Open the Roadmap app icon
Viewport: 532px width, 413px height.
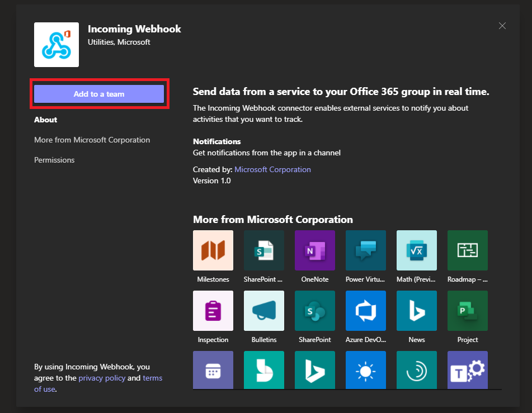coord(468,250)
